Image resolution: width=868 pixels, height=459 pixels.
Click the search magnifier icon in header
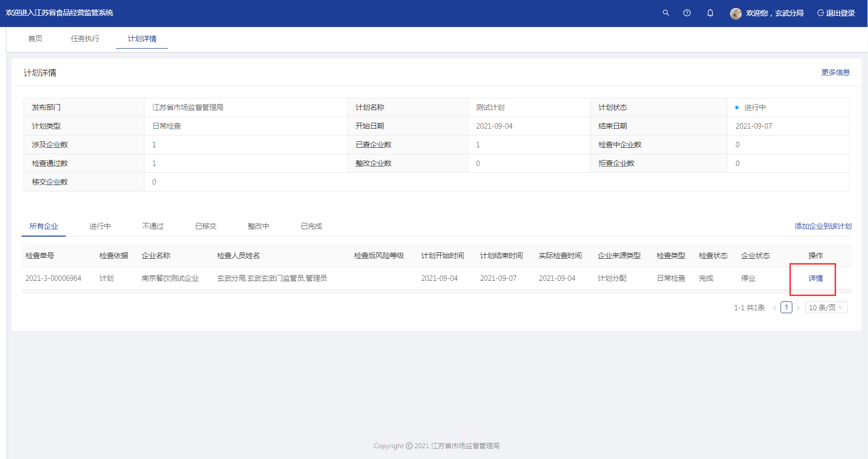[x=666, y=13]
